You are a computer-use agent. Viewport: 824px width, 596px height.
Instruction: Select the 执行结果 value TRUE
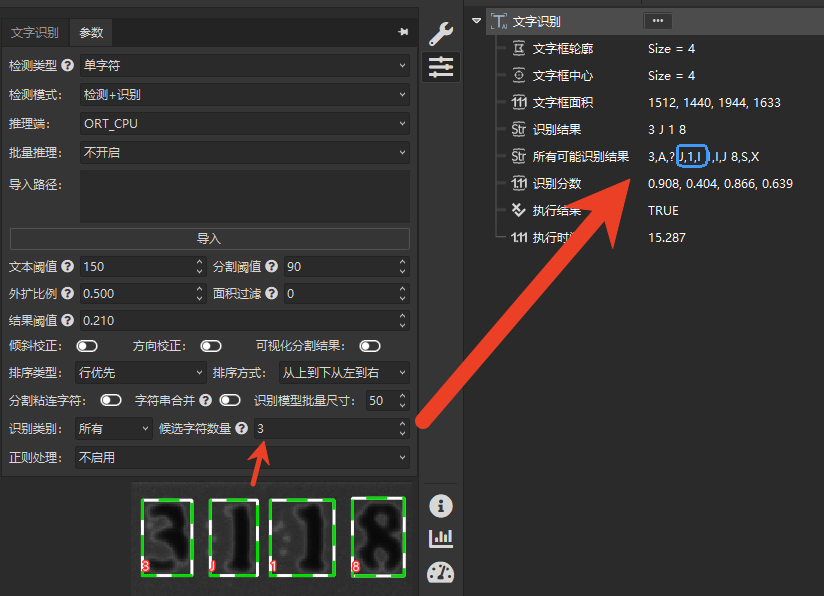[x=663, y=210]
